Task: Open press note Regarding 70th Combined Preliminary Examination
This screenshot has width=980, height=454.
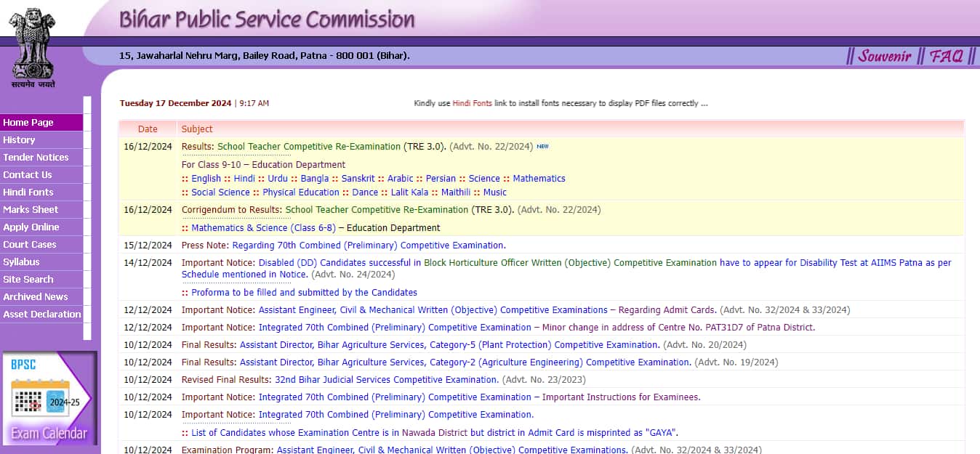Action: [x=369, y=246]
